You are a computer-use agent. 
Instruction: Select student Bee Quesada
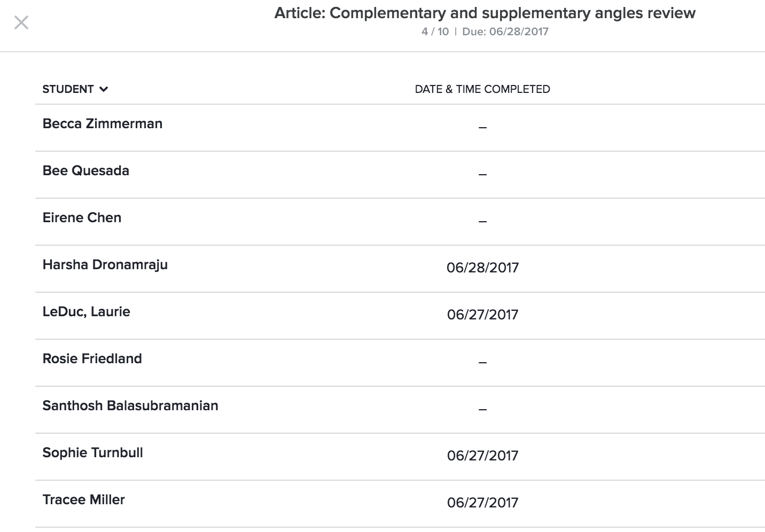(85, 170)
